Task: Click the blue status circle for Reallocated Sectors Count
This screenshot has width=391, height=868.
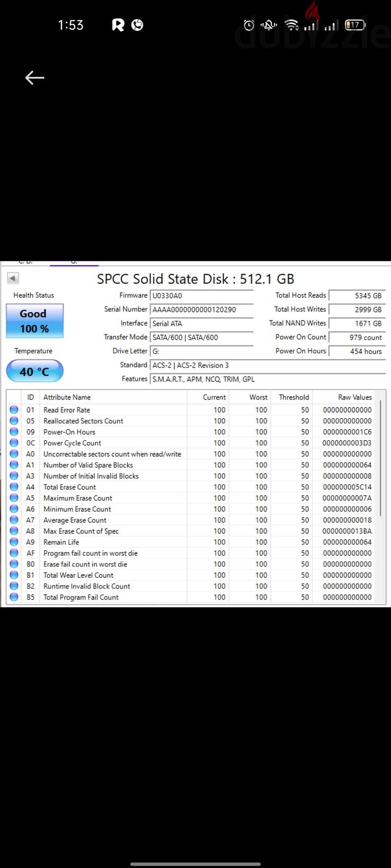Action: click(x=14, y=421)
